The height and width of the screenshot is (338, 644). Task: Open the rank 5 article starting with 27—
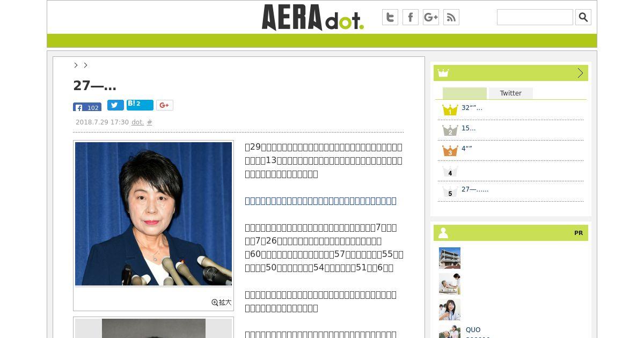point(475,189)
